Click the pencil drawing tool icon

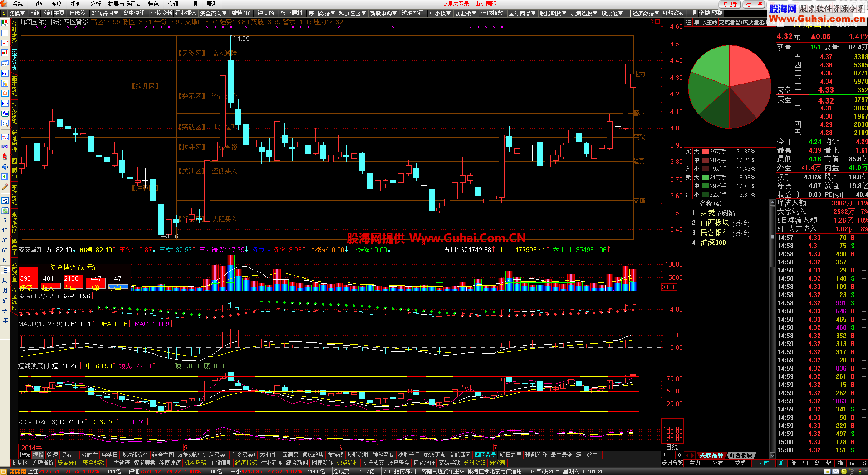[x=5, y=187]
